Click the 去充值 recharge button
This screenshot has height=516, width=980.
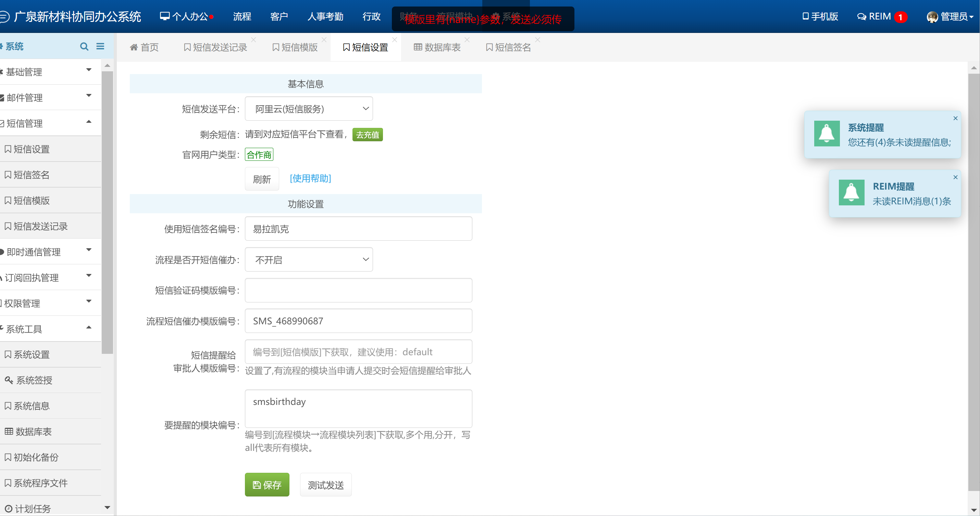coord(368,134)
